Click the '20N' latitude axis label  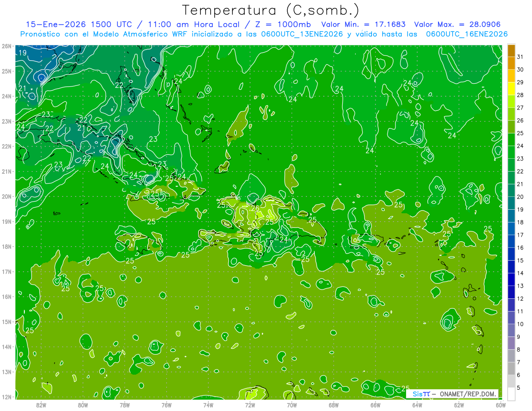click(x=7, y=196)
